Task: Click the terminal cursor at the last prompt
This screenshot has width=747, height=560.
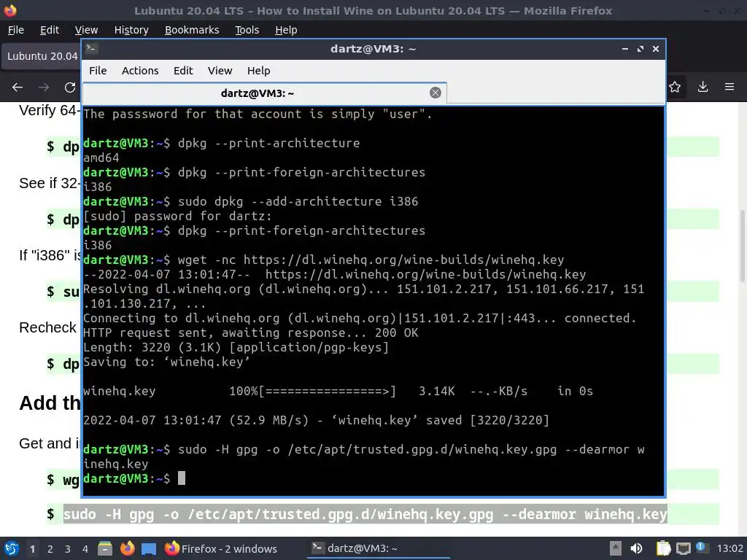Action: coord(182,478)
